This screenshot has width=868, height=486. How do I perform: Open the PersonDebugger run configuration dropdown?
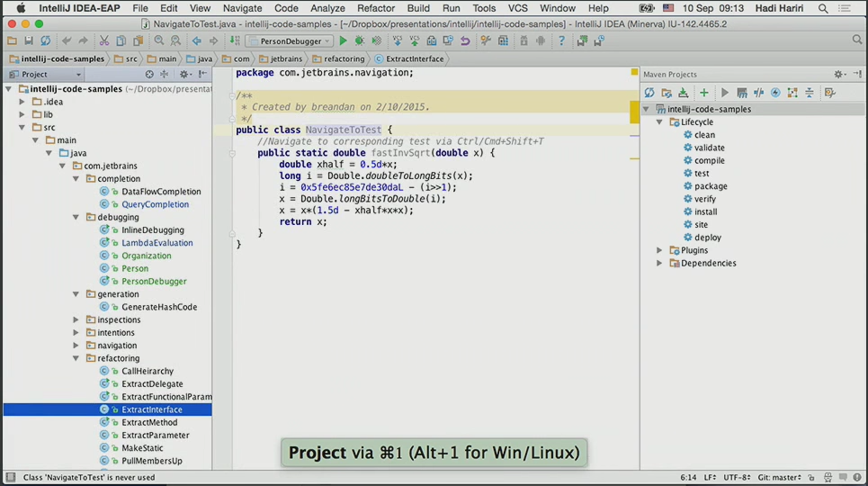290,41
